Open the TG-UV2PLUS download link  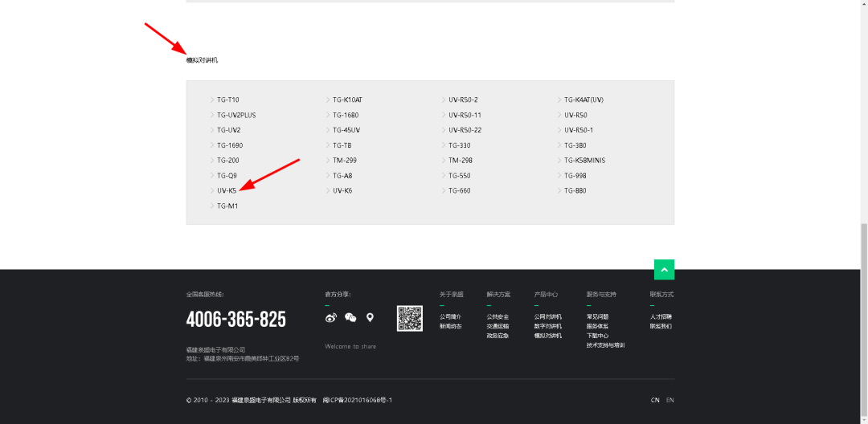pos(236,115)
